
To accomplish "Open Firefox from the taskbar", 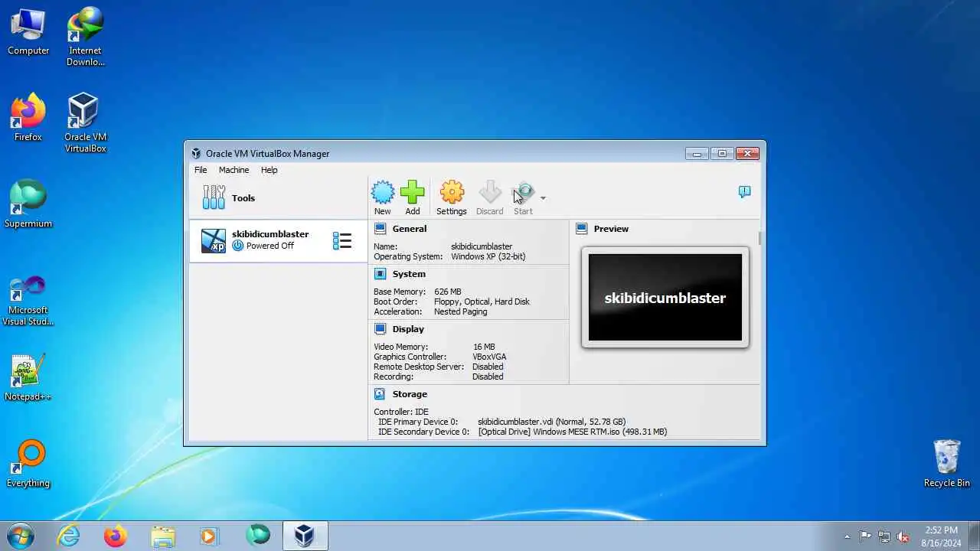I will pyautogui.click(x=116, y=536).
